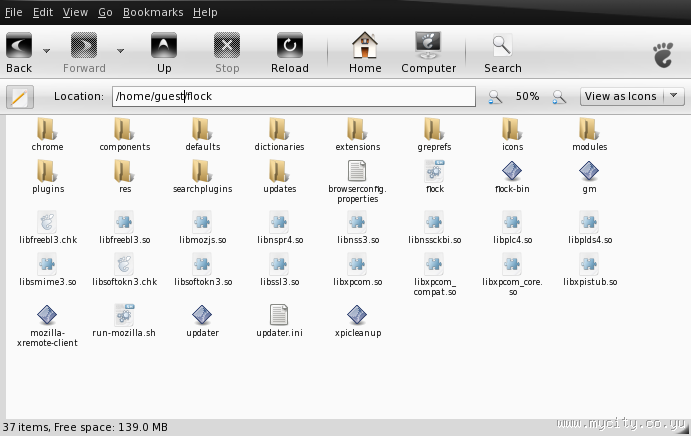
Task: Select the xpicleanup executable
Action: pyautogui.click(x=357, y=320)
